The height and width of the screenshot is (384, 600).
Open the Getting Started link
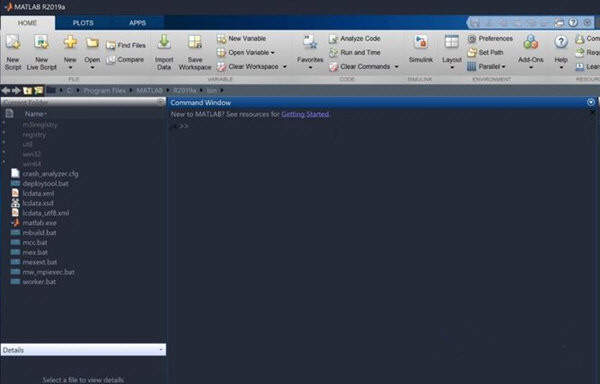(305, 114)
